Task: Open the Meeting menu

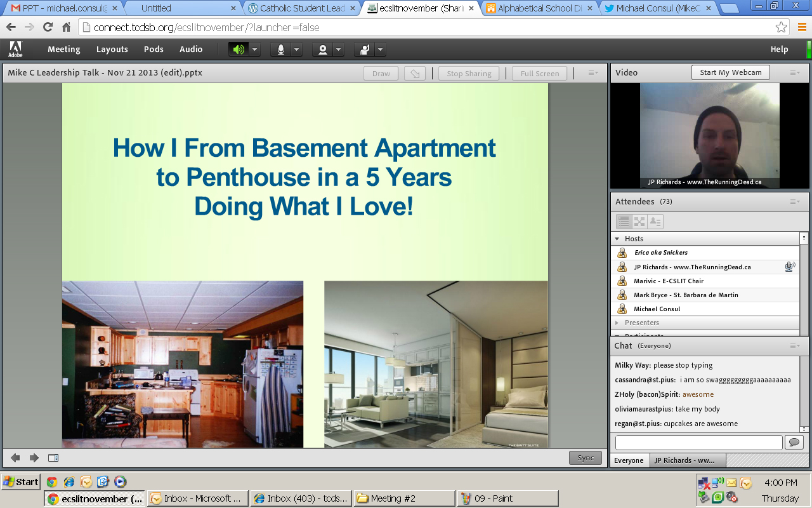Action: (63, 50)
